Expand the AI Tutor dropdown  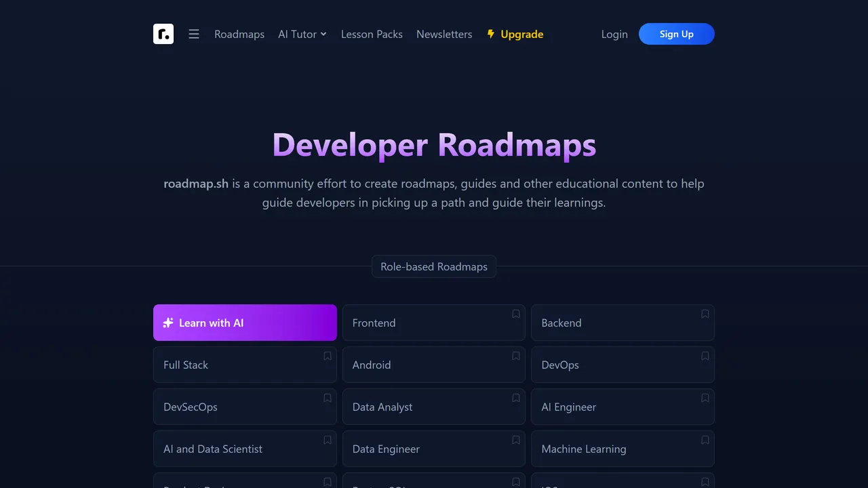(x=302, y=34)
